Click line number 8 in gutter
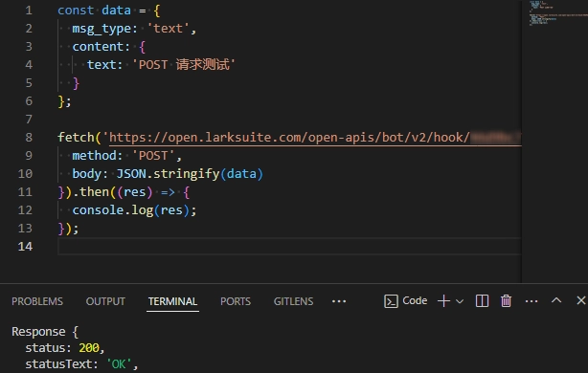 click(29, 138)
